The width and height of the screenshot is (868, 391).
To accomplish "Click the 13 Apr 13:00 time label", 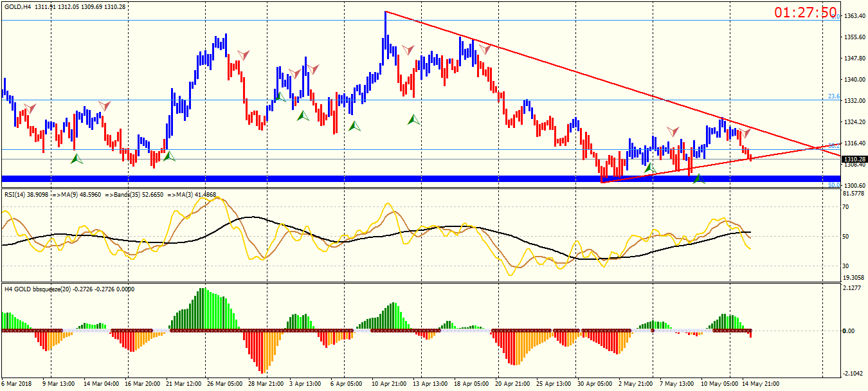I will pyautogui.click(x=431, y=384).
